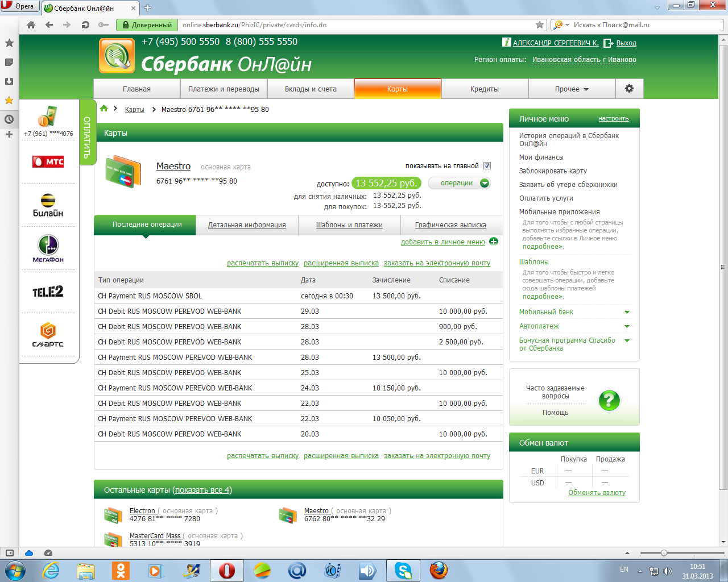Open the Мои финансы link
This screenshot has width=728, height=582.
541,157
